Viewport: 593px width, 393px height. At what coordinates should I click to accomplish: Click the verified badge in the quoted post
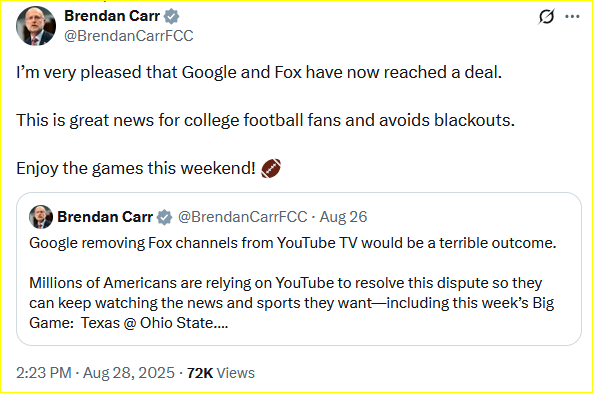coord(164,217)
